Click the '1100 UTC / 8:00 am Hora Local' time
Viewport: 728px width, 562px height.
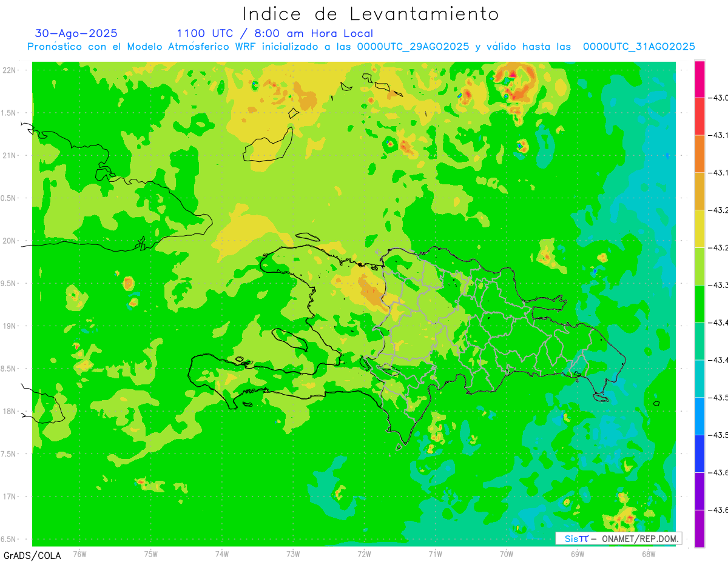pos(275,33)
